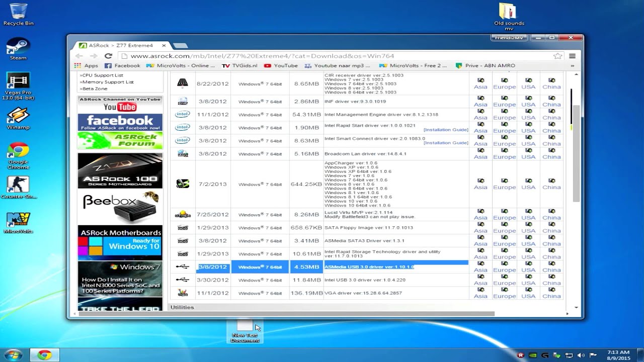Click the taskbar clock showing 7:13 AM
This screenshot has height=362, width=644.
618,355
